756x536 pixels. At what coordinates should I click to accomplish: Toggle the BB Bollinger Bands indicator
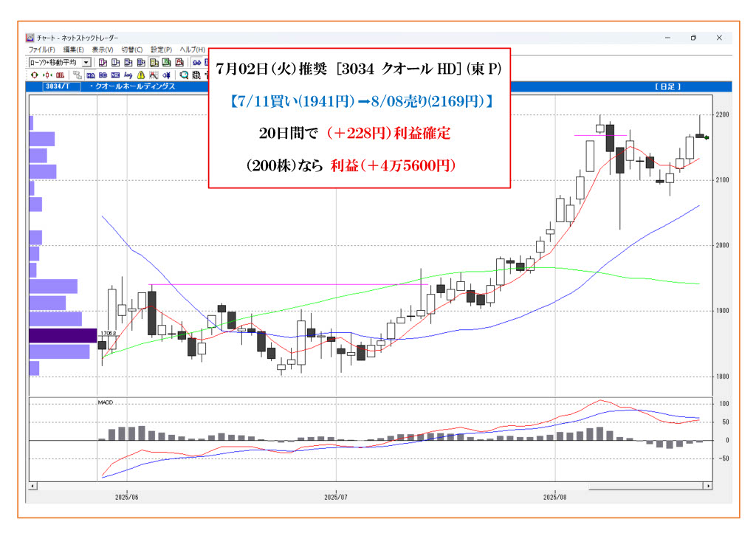coord(103,75)
